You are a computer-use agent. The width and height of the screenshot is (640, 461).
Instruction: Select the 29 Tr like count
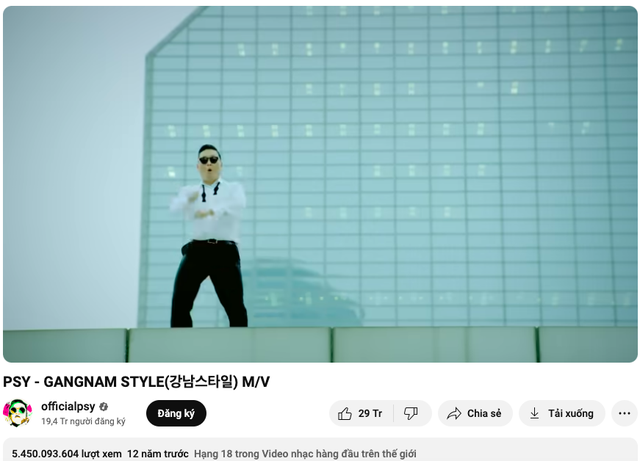pyautogui.click(x=370, y=414)
